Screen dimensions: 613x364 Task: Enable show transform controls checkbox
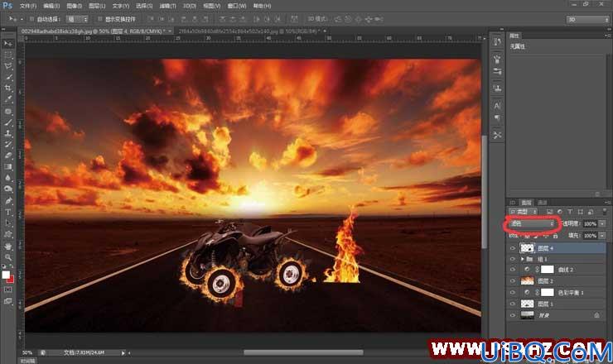pyautogui.click(x=99, y=19)
